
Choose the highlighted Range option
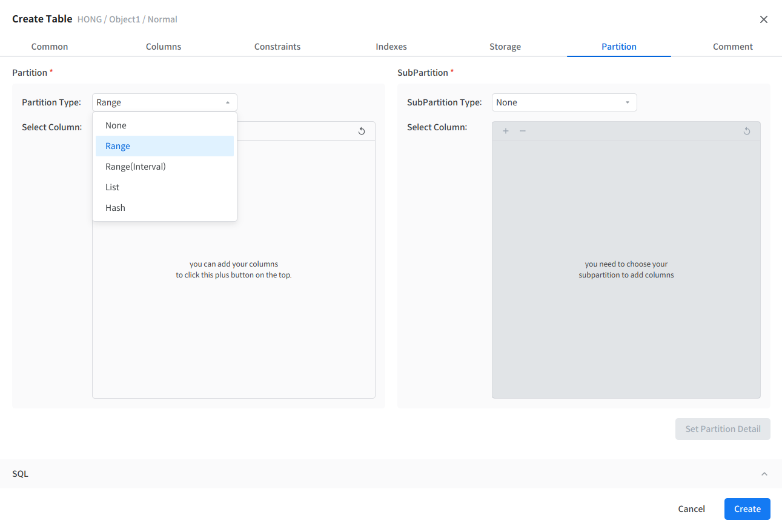tap(118, 146)
